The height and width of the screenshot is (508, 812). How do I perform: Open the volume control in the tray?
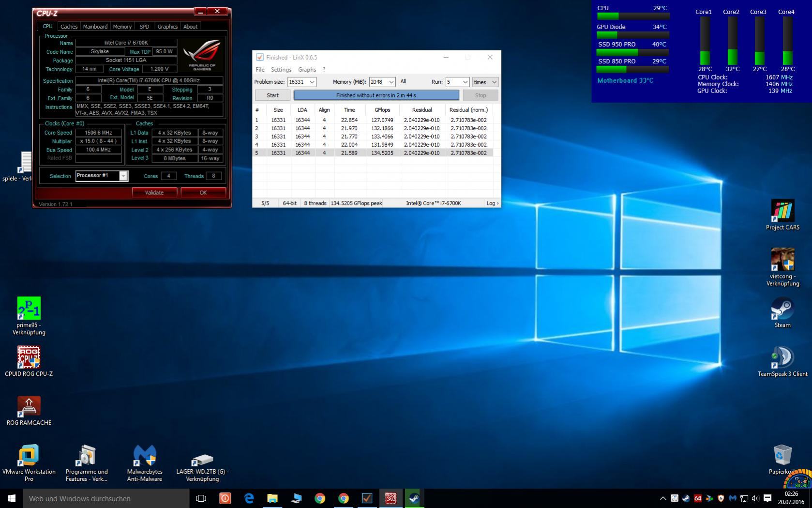755,498
